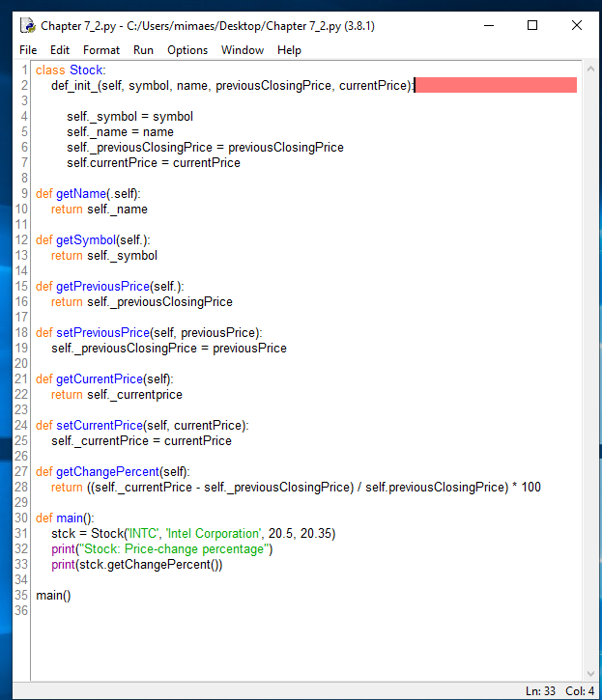Viewport: 602px width, 700px height.
Task: Click 'return self._currentprice' line
Action: point(117,395)
